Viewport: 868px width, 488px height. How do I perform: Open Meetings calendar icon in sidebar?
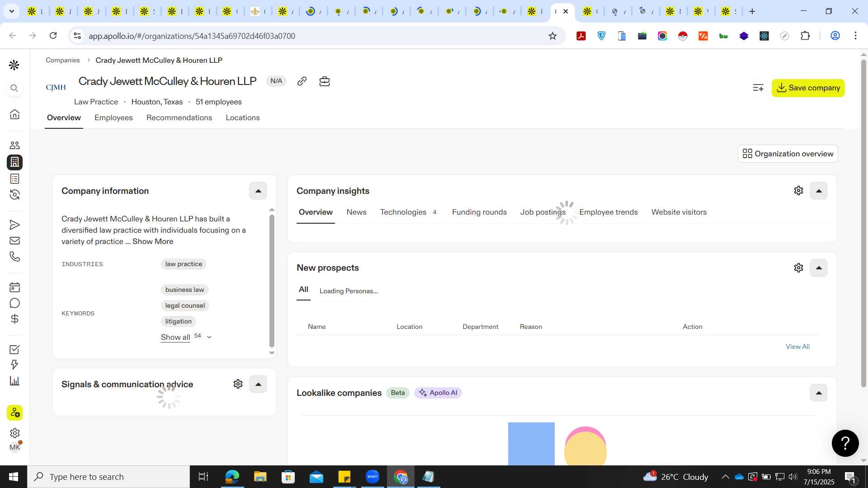[14, 287]
